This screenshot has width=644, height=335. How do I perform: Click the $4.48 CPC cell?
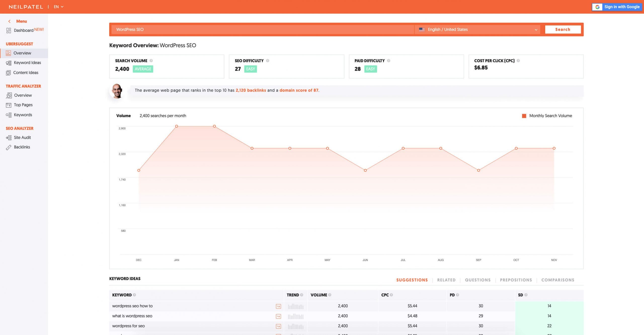tap(412, 316)
